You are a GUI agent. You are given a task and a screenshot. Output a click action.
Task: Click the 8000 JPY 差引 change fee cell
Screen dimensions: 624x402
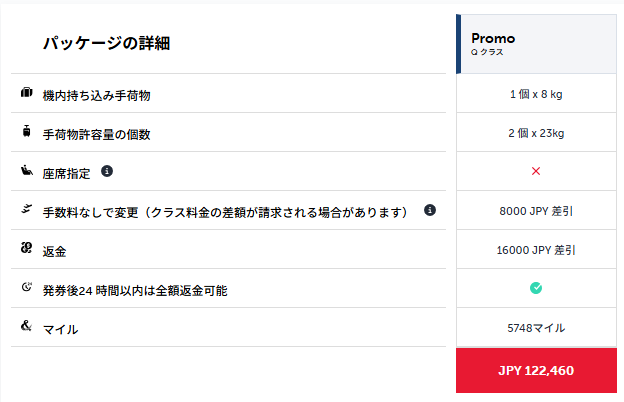[536, 211]
